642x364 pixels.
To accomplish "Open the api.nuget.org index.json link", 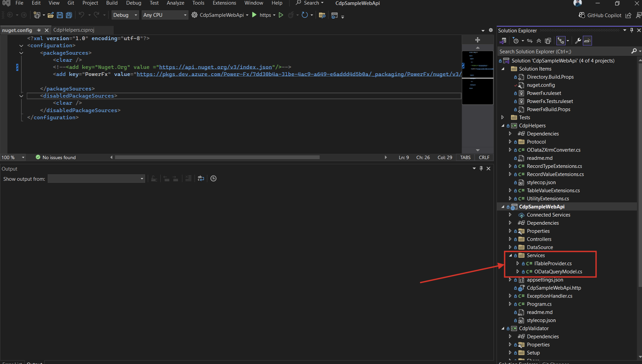I will pos(216,67).
